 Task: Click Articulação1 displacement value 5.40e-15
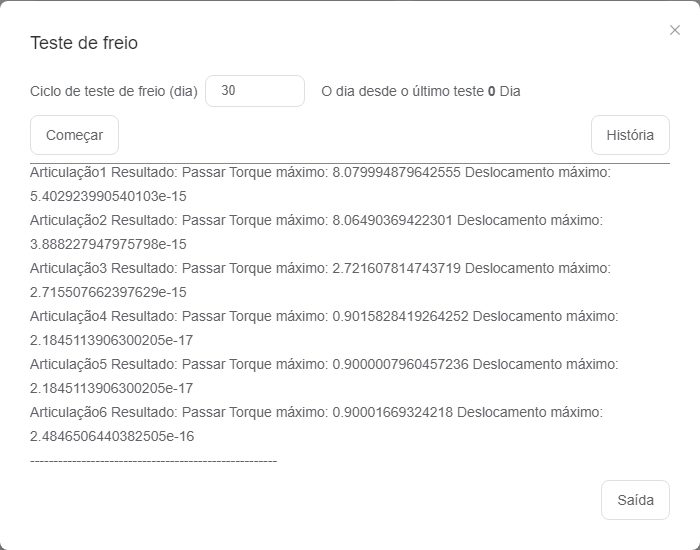pos(108,196)
